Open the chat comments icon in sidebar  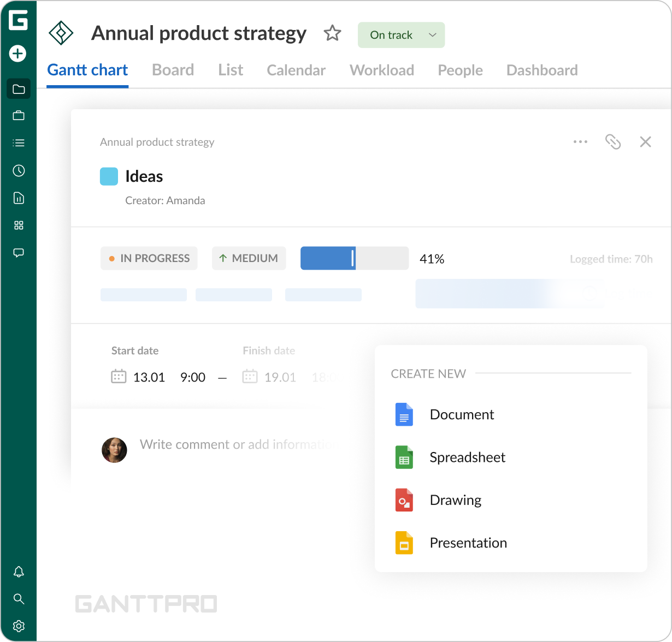(19, 253)
